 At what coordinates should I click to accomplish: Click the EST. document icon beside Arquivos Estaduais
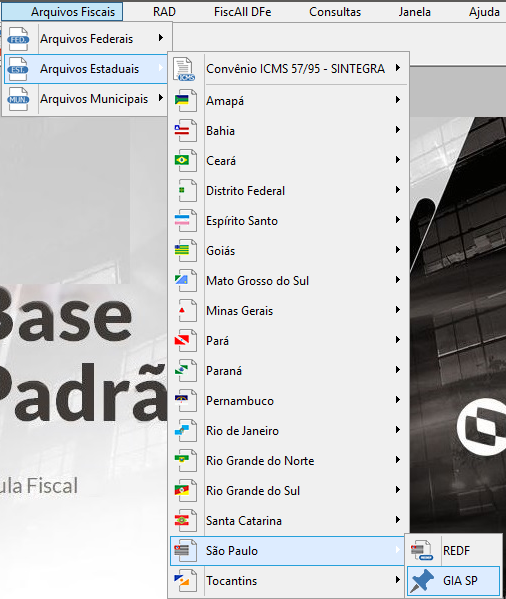pyautogui.click(x=18, y=69)
